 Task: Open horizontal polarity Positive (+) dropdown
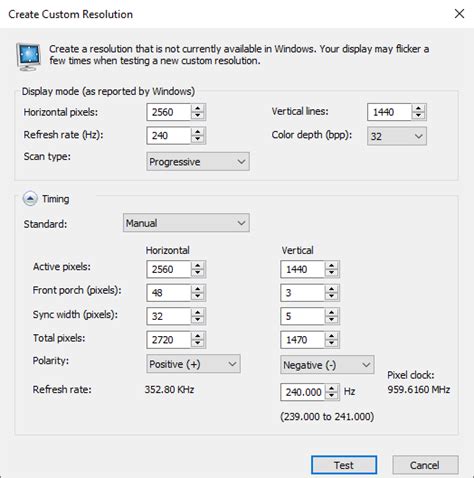193,364
